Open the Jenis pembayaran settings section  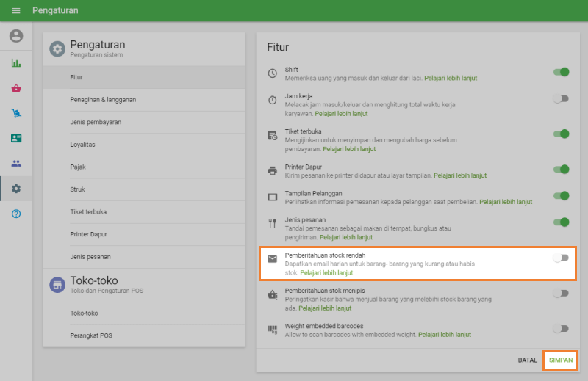pyautogui.click(x=96, y=122)
